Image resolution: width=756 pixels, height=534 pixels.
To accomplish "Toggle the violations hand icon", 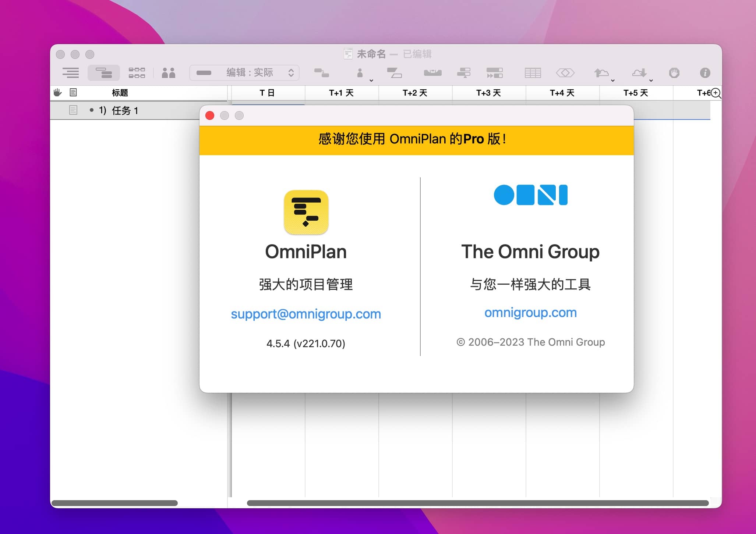I will 674,73.
